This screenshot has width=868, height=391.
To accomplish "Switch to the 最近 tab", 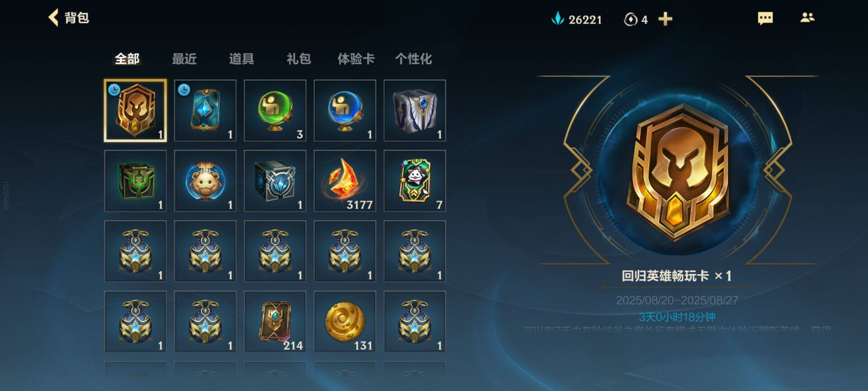I will click(184, 59).
